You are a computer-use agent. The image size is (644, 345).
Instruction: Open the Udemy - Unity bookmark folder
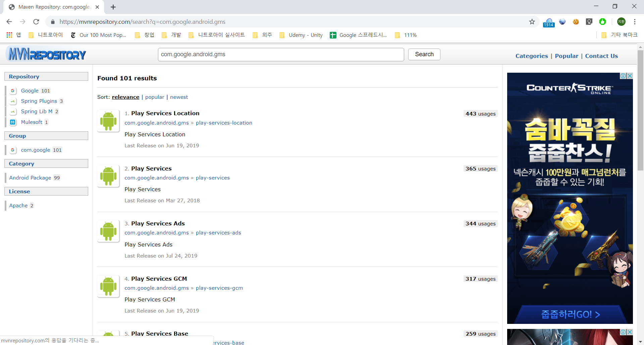[301, 35]
